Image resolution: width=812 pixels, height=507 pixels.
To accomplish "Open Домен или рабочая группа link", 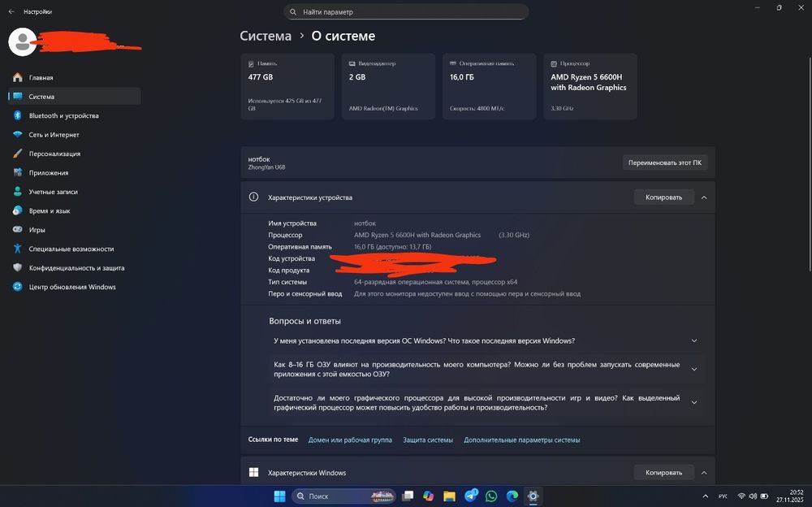I will (x=350, y=440).
